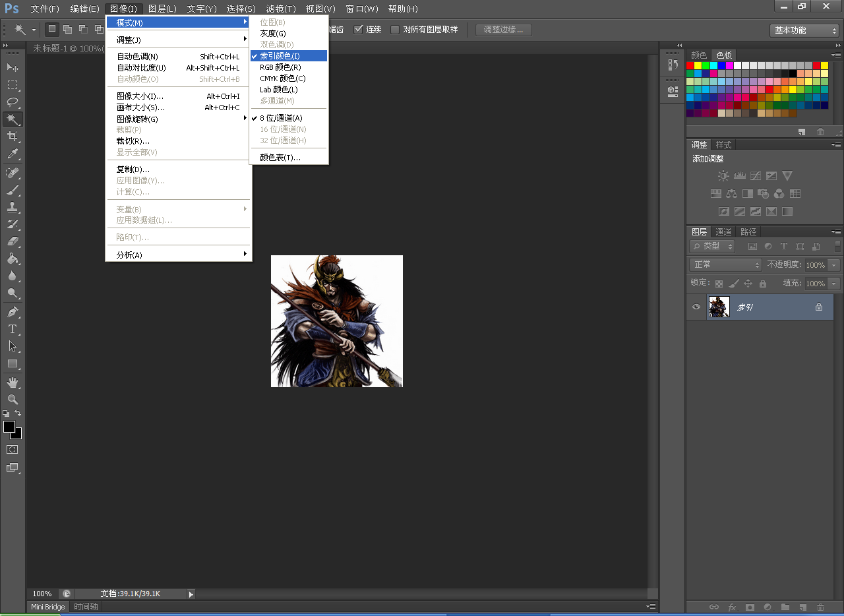Select the Eraser tool
This screenshot has height=616, width=844.
pos(13,241)
